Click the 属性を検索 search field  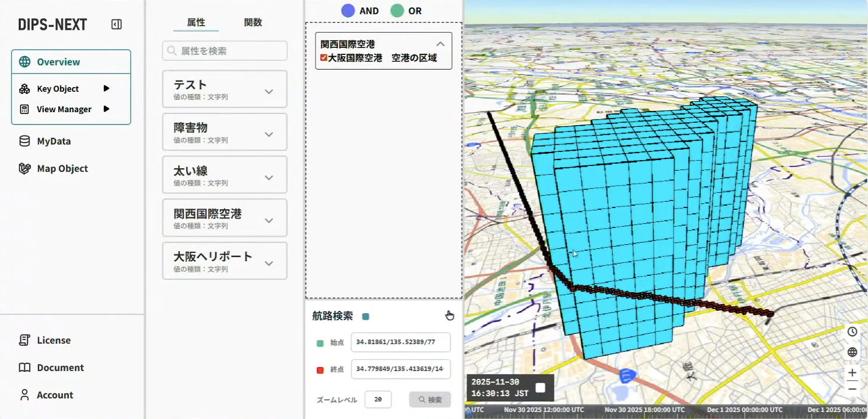click(225, 51)
